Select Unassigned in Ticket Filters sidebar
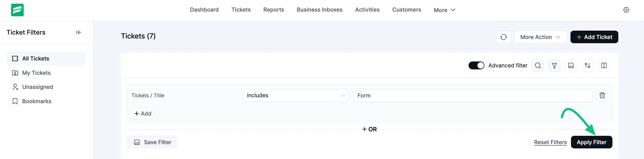The image size is (644, 159). click(x=38, y=87)
